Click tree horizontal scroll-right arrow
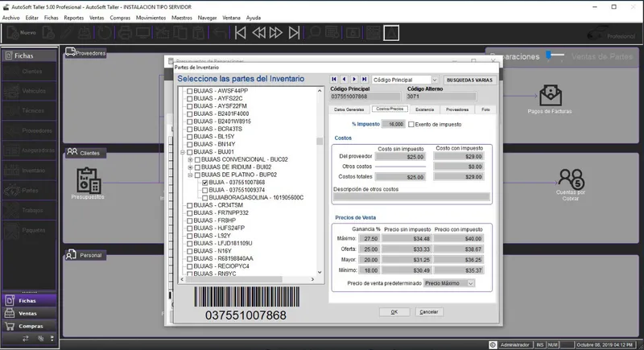 (312, 279)
